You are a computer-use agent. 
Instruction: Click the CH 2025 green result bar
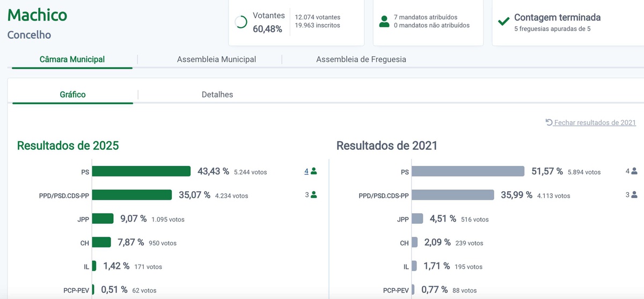click(101, 242)
